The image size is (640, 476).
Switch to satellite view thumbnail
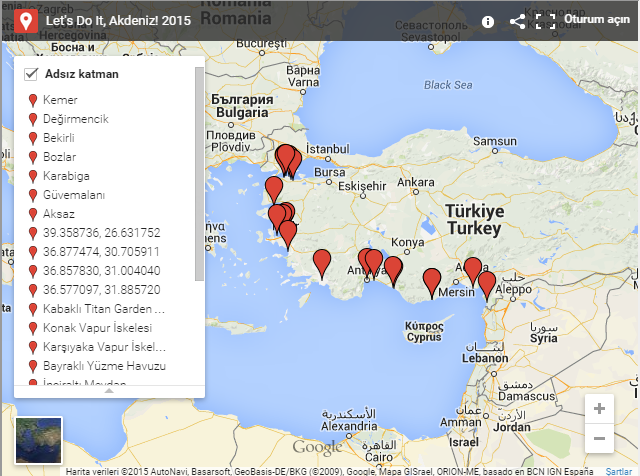pos(39,440)
